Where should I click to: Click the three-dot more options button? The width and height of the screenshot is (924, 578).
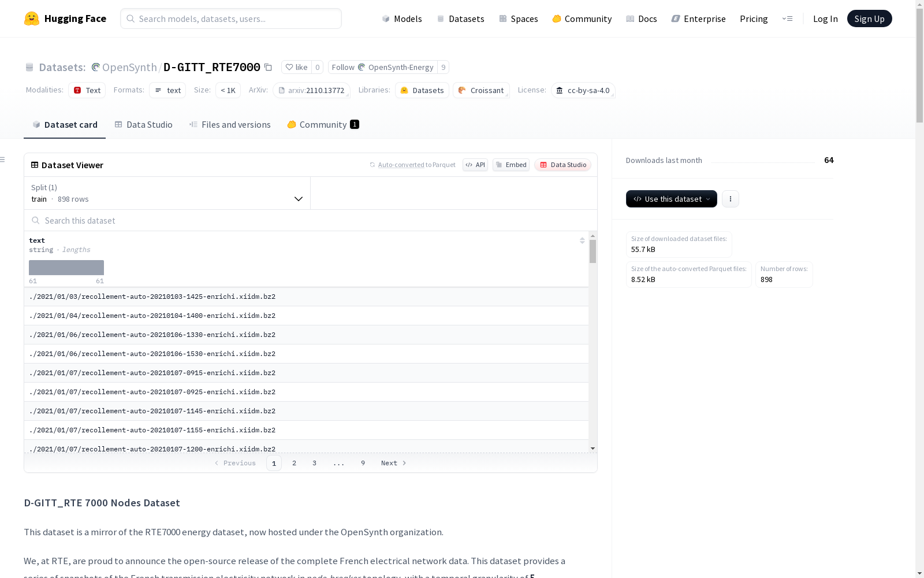coord(731,199)
